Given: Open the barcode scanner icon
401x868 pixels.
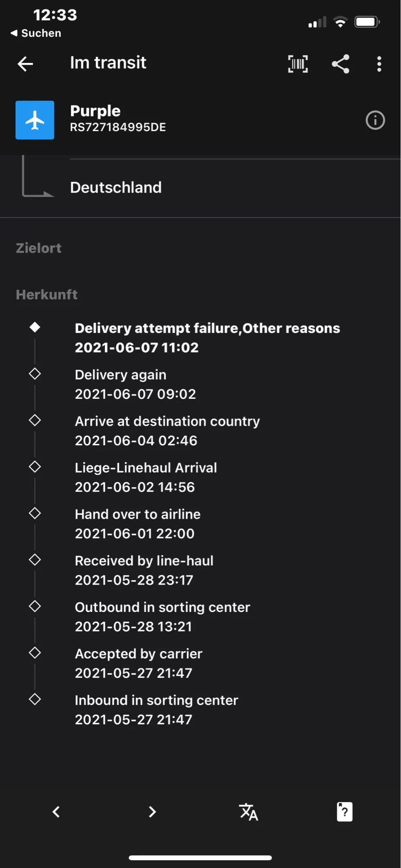Looking at the screenshot, I should (x=298, y=64).
